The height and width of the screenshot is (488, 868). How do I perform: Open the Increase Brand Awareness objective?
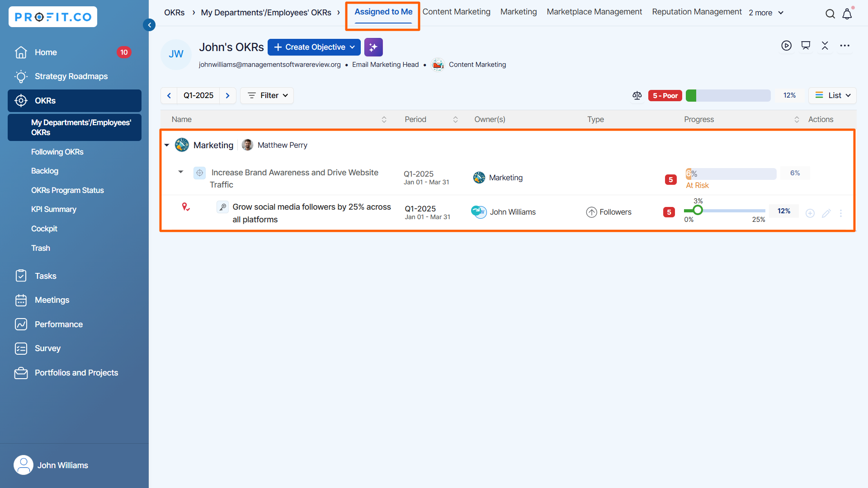(294, 178)
